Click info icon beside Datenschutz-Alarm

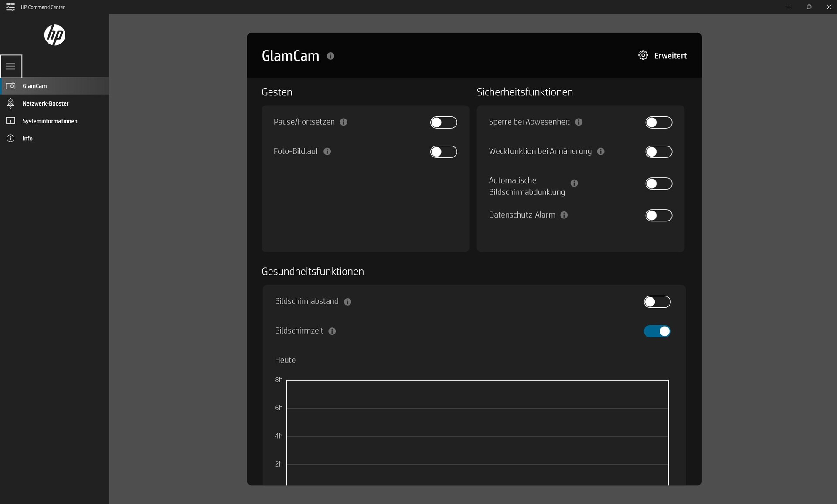pyautogui.click(x=564, y=215)
